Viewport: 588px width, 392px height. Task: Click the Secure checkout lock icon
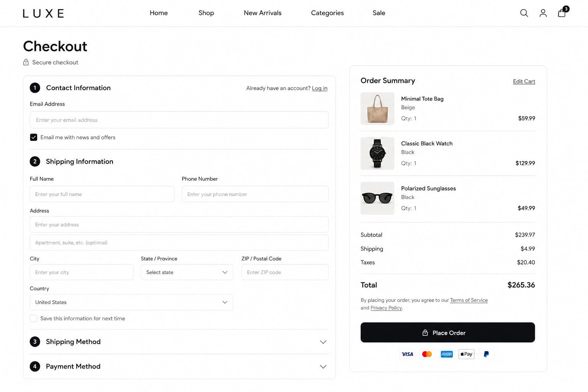(26, 62)
